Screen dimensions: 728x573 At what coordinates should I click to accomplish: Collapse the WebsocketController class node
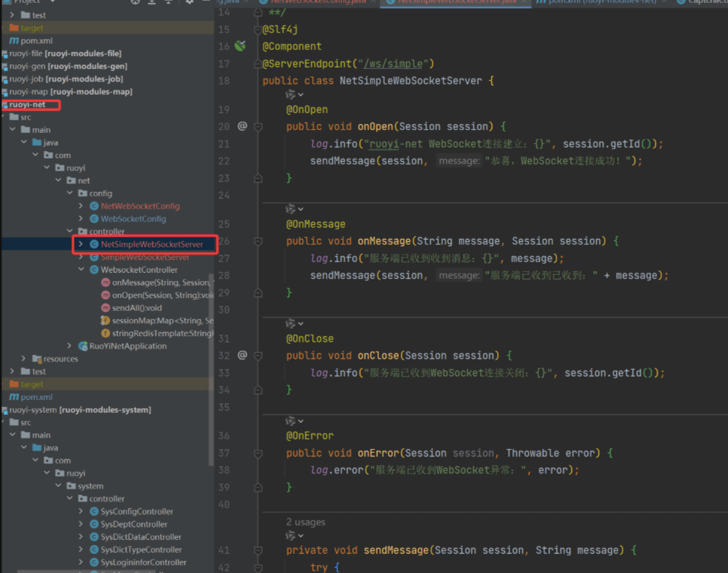tap(82, 270)
